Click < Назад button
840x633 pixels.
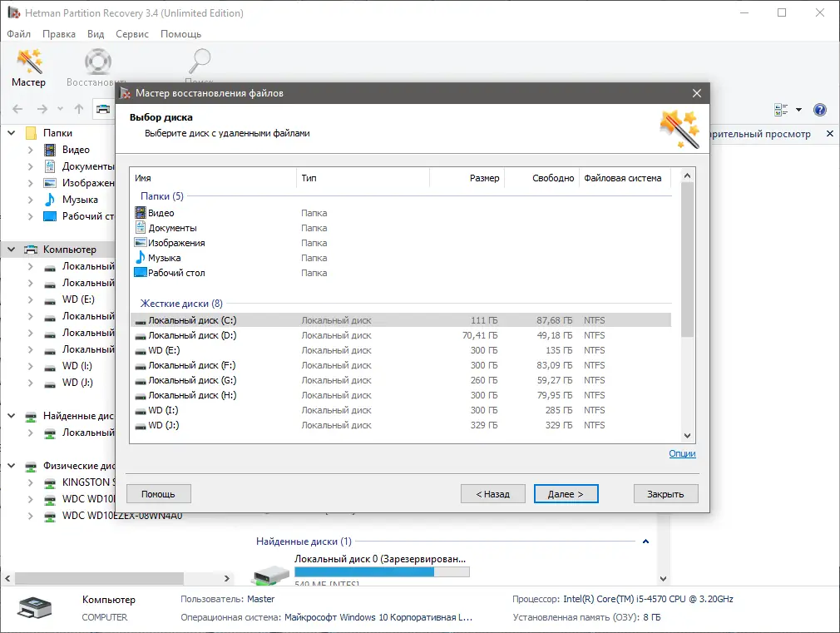[493, 493]
